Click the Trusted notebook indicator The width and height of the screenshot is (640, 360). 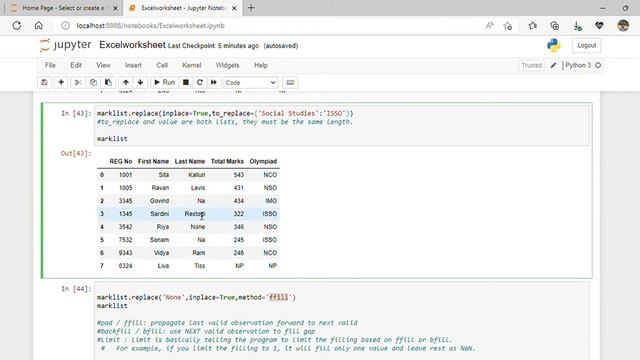click(x=531, y=65)
